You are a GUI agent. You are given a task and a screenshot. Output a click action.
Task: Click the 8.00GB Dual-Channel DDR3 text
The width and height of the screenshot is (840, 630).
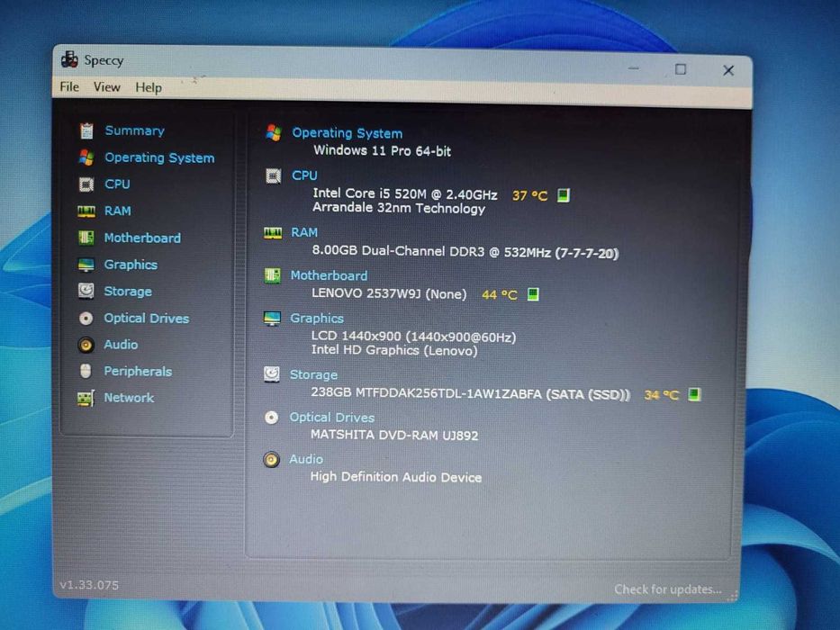465,251
